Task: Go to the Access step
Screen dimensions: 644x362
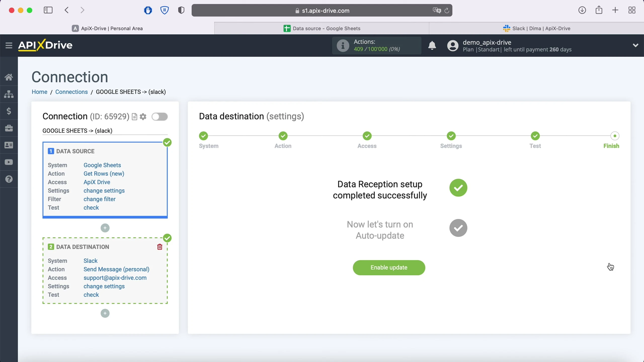Action: point(367,136)
